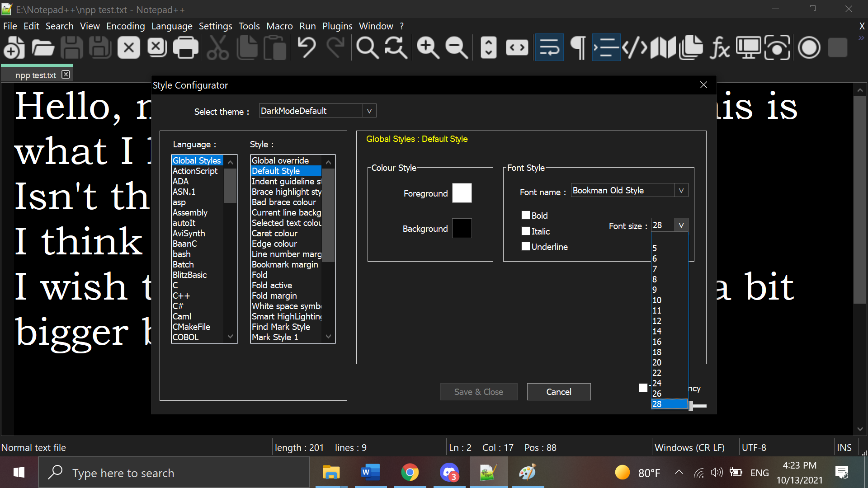Click the Cancel button

[x=559, y=391]
